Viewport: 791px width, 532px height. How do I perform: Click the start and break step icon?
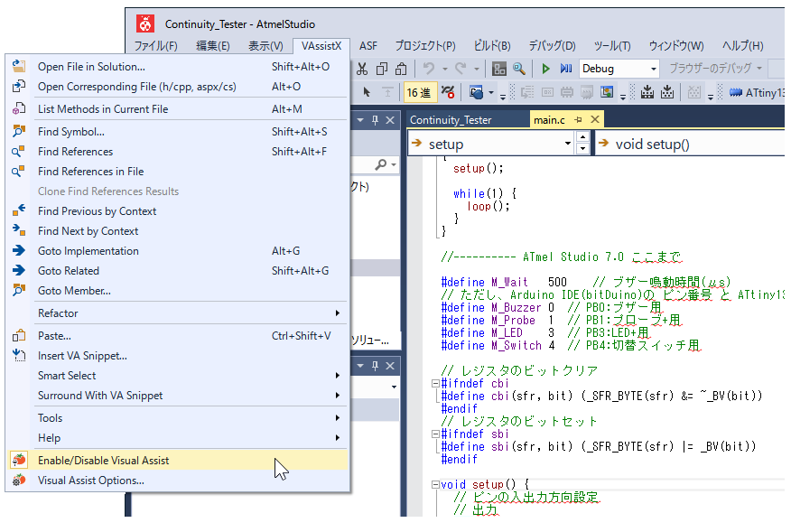tap(566, 69)
